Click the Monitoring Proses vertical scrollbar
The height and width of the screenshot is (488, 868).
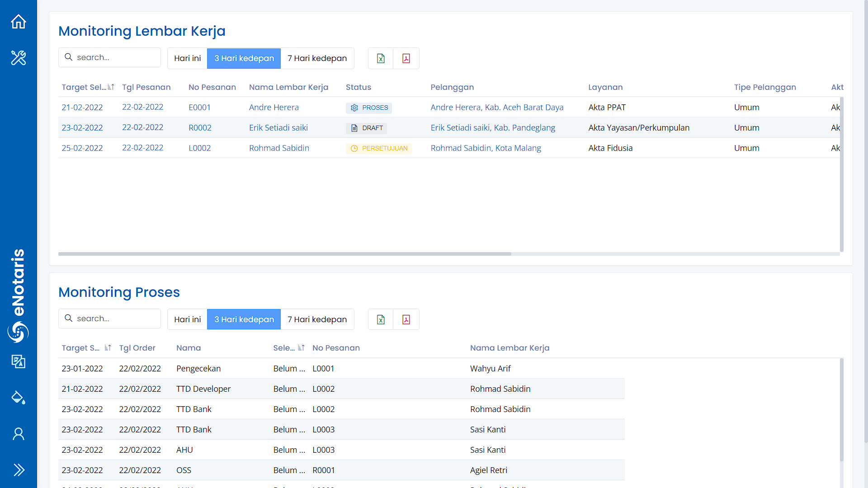pyautogui.click(x=842, y=409)
